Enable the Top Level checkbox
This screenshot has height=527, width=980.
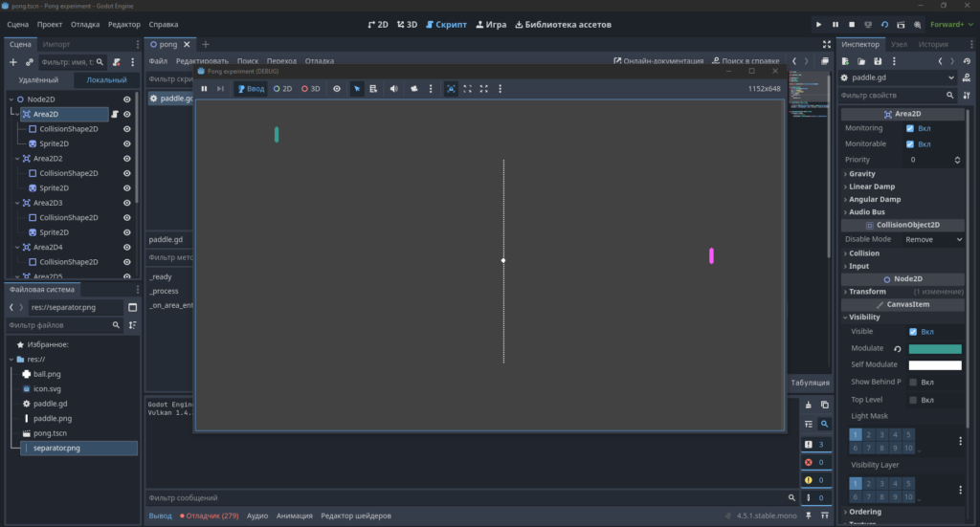[x=913, y=400]
